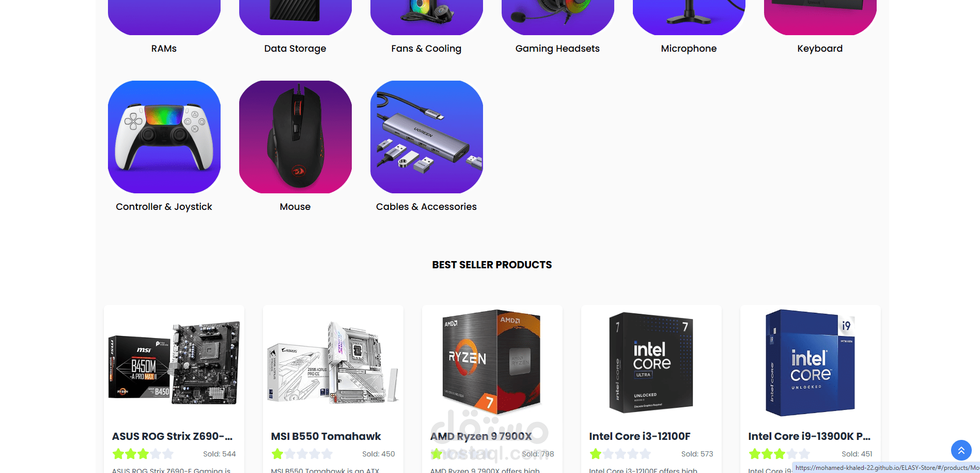
Task: Open the MSI B550 Tomahawk product image
Action: click(x=333, y=363)
